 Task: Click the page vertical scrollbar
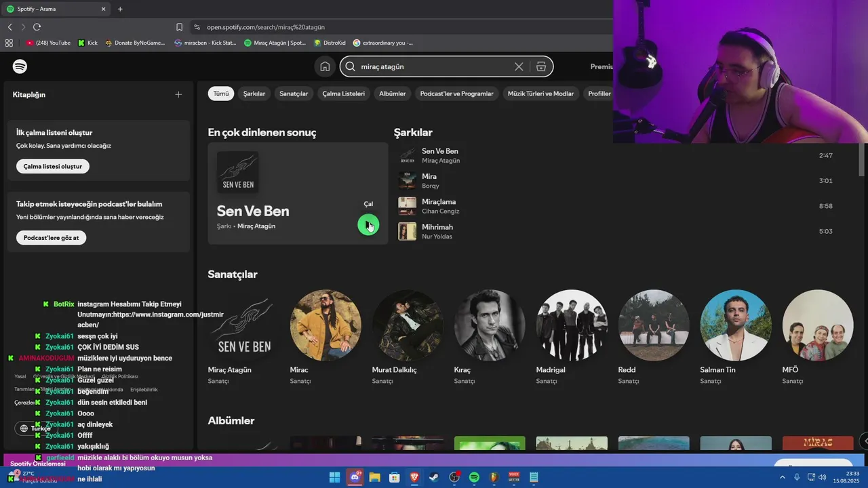(x=863, y=161)
